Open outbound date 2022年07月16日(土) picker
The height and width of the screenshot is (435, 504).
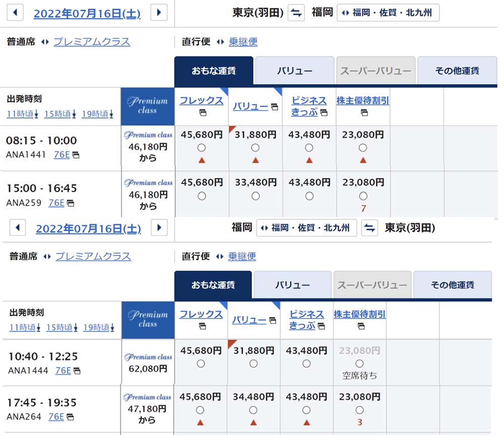point(87,14)
